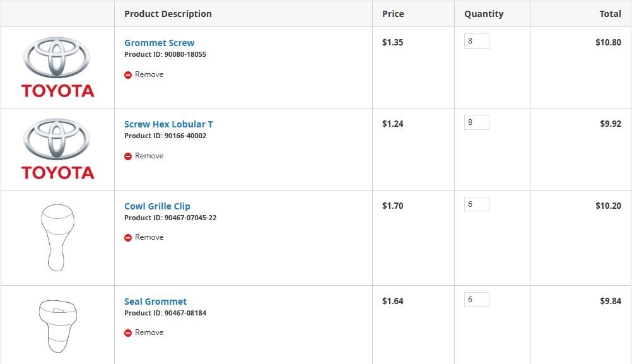Select the Seal Grommet quantity field
Image resolution: width=632 pixels, height=364 pixels.
pos(476,300)
